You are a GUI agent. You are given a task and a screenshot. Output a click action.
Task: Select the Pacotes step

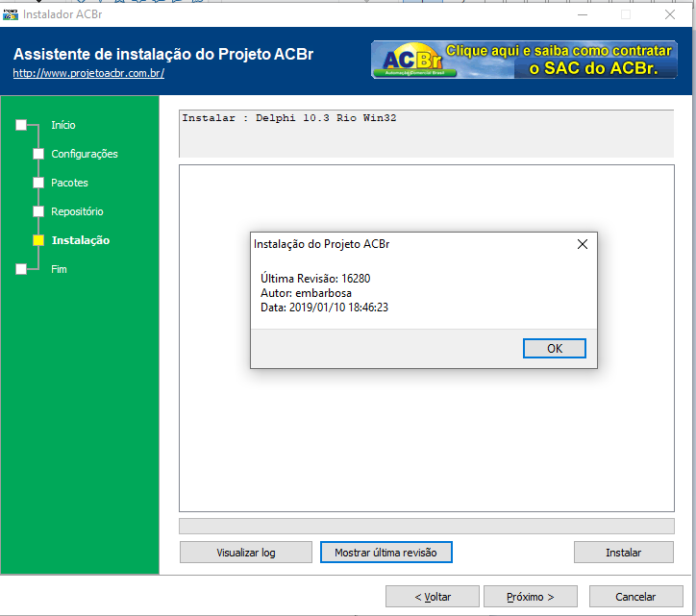69,183
